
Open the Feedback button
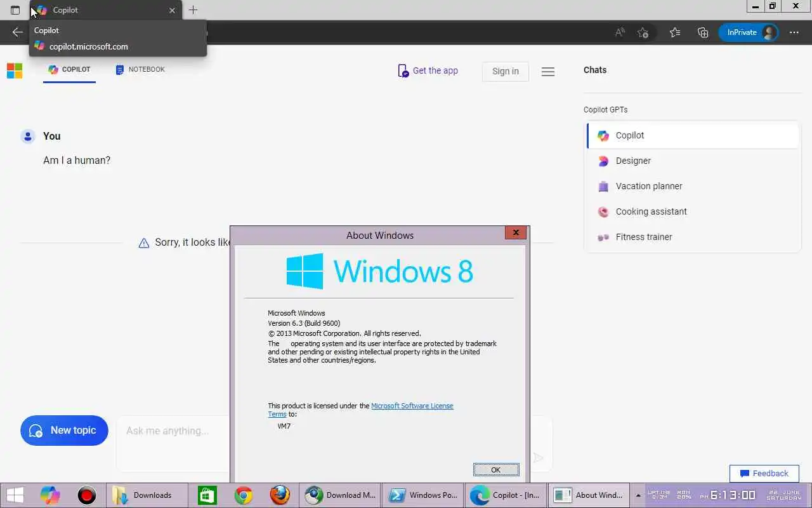click(764, 474)
